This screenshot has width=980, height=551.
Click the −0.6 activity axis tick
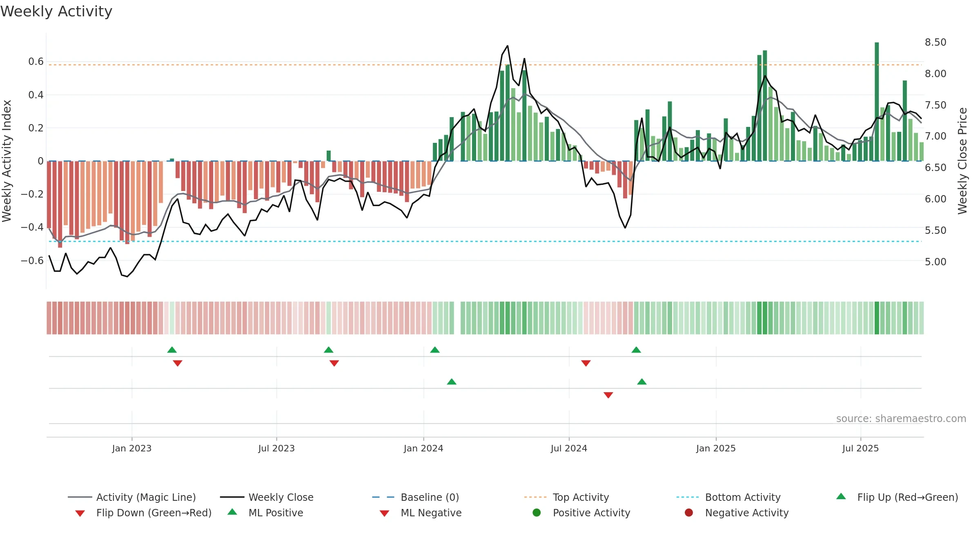pos(32,261)
